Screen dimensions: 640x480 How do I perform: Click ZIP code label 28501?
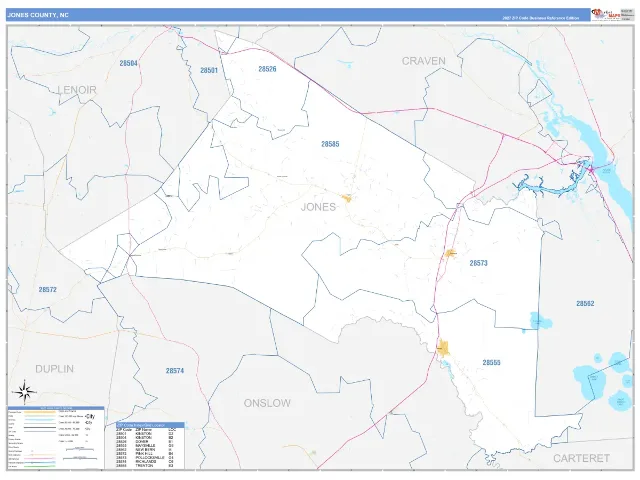click(x=209, y=70)
